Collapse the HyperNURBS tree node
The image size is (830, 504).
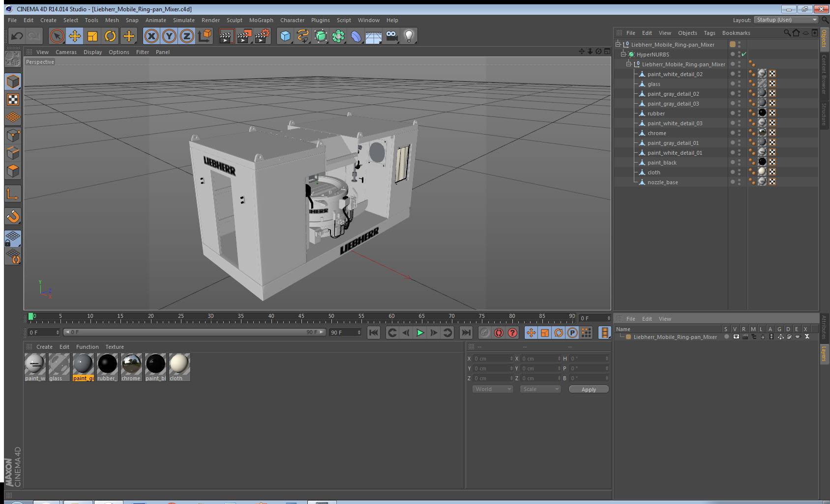point(623,55)
